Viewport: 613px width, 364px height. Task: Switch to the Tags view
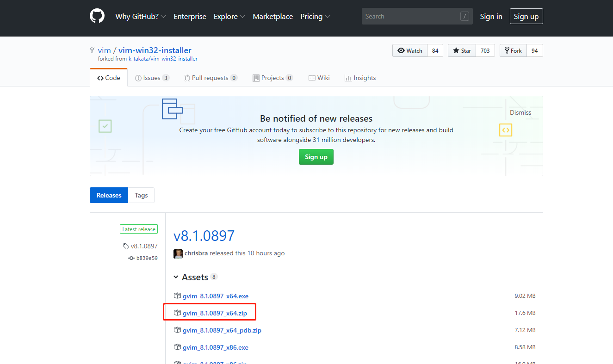(x=141, y=195)
